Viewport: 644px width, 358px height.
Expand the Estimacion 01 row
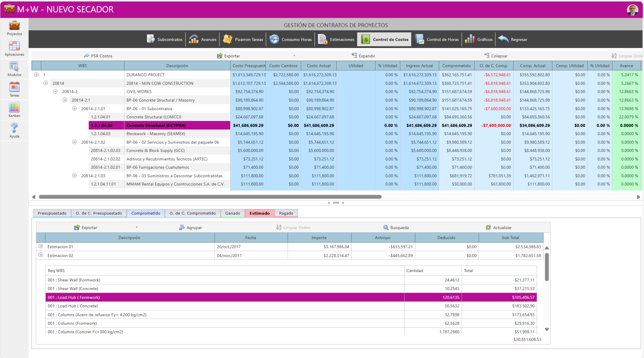[x=41, y=246]
